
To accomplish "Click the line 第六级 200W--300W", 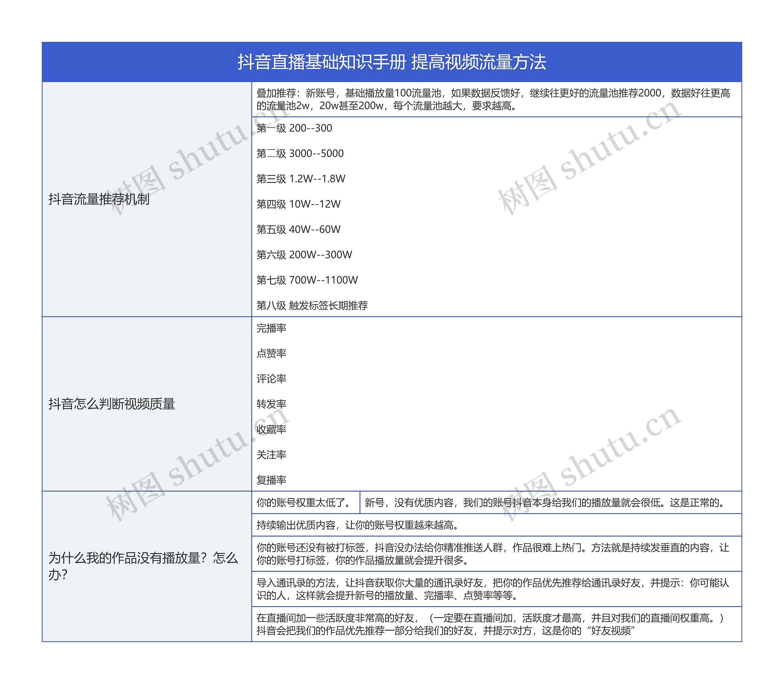I will (x=304, y=255).
